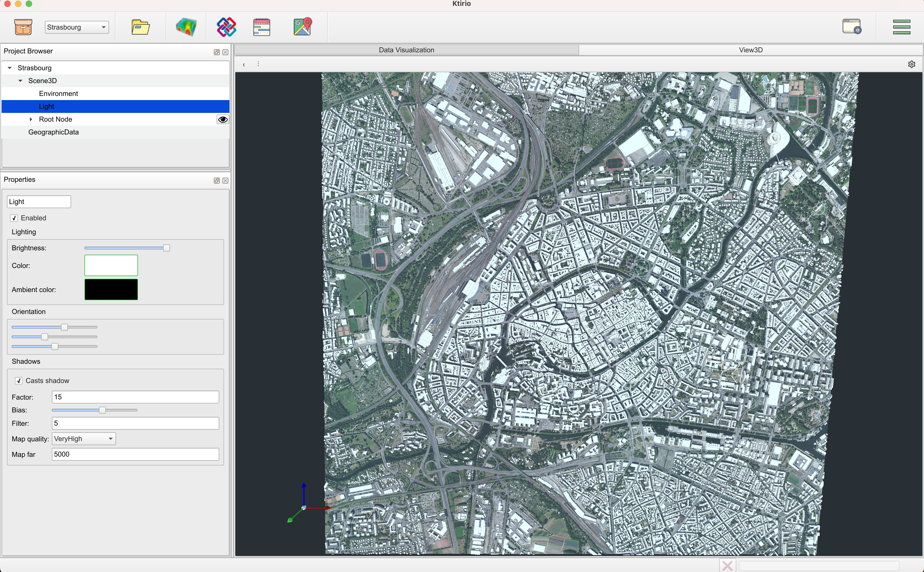924x572 pixels.
Task: Toggle the Casts shadow checkbox
Action: click(19, 381)
